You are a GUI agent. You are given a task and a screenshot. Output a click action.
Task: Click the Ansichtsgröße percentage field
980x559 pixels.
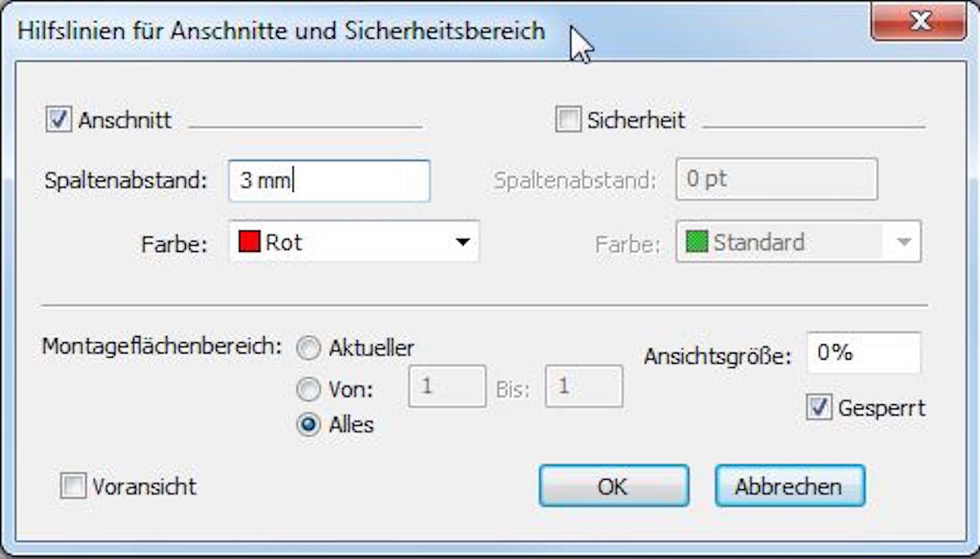[x=863, y=353]
